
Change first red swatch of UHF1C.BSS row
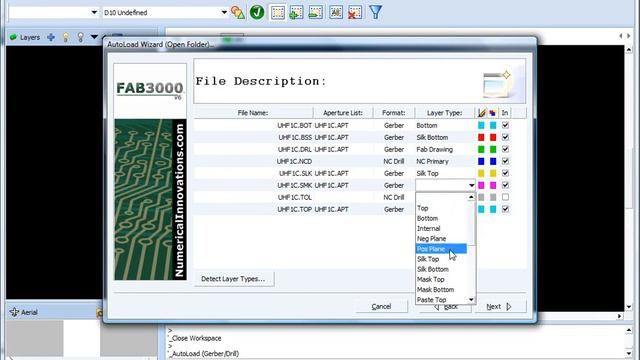(x=481, y=137)
